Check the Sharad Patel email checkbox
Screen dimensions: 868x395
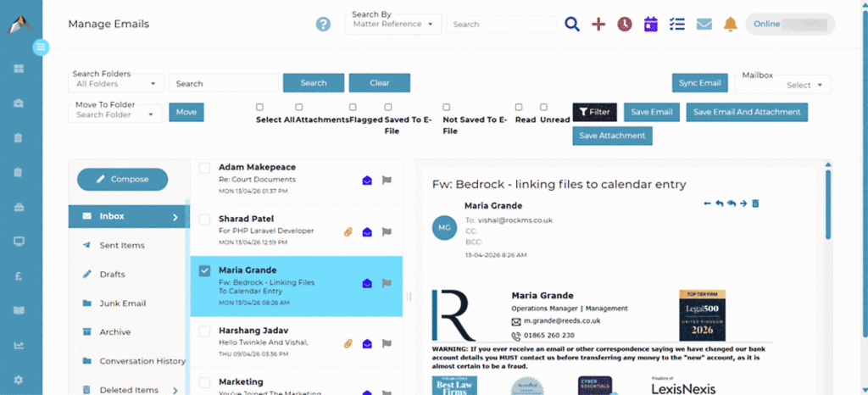[205, 220]
